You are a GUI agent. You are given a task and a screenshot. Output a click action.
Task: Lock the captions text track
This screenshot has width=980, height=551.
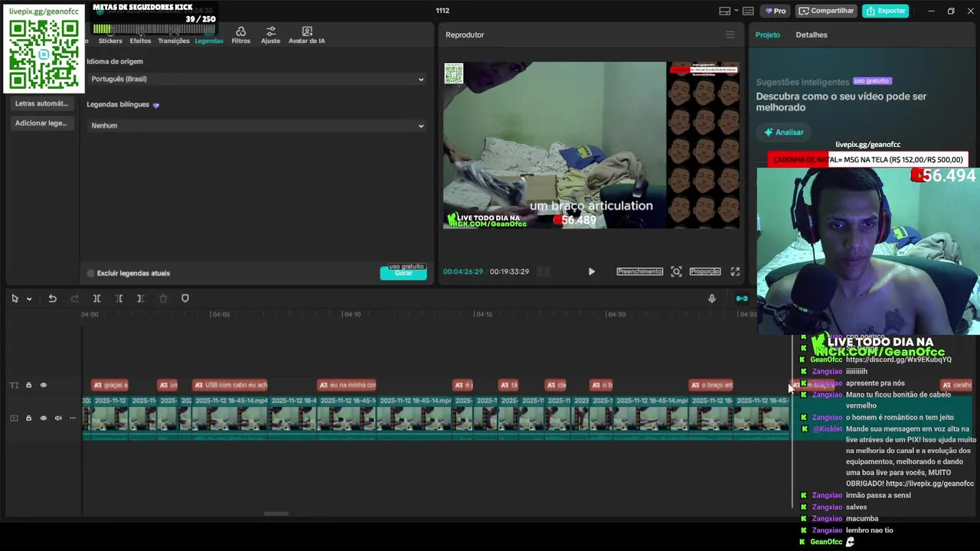pyautogui.click(x=29, y=385)
